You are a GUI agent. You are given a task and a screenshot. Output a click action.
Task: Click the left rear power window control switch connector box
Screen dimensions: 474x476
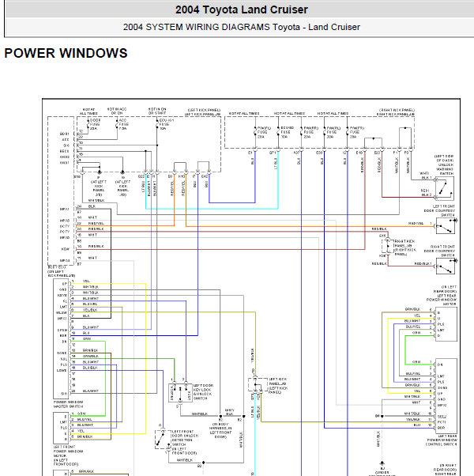click(x=446, y=396)
